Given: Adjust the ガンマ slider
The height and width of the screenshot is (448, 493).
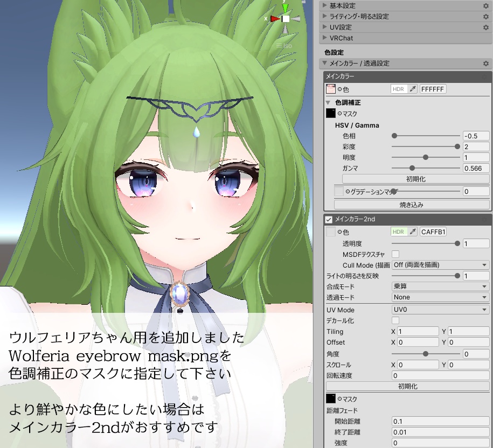Looking at the screenshot, I should [x=426, y=169].
